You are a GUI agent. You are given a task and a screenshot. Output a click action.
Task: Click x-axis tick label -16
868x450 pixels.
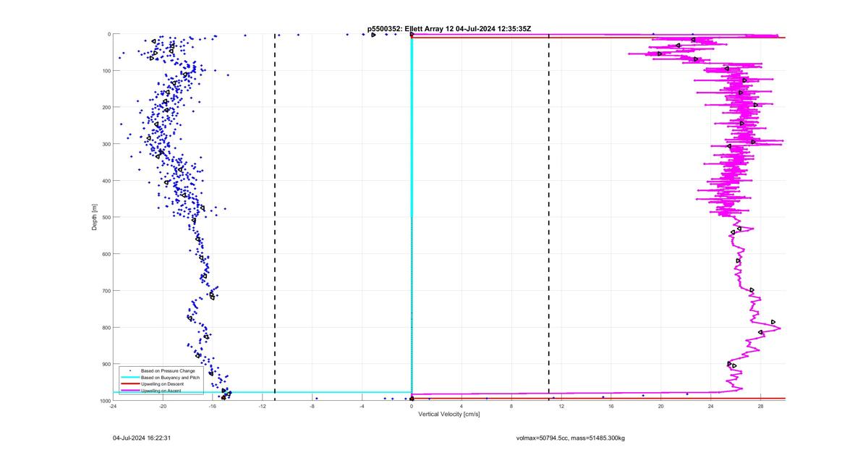(x=213, y=406)
